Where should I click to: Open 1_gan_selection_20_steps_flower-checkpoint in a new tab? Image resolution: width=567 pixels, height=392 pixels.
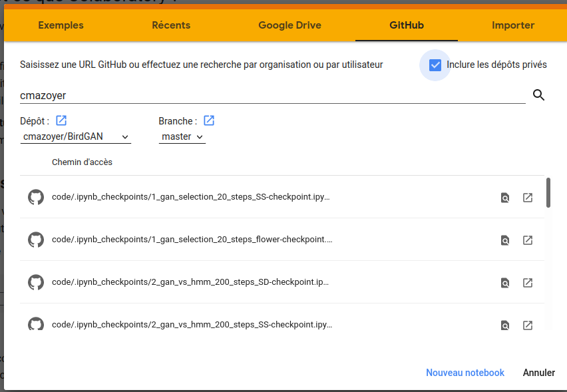pos(528,240)
